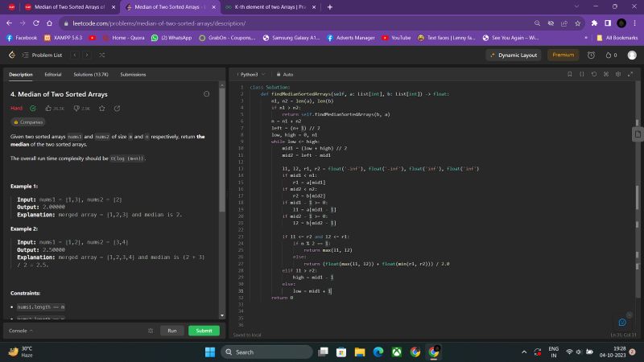This screenshot has width=644, height=362.
Task: Expand editor to fullscreen
Action: click(631, 74)
